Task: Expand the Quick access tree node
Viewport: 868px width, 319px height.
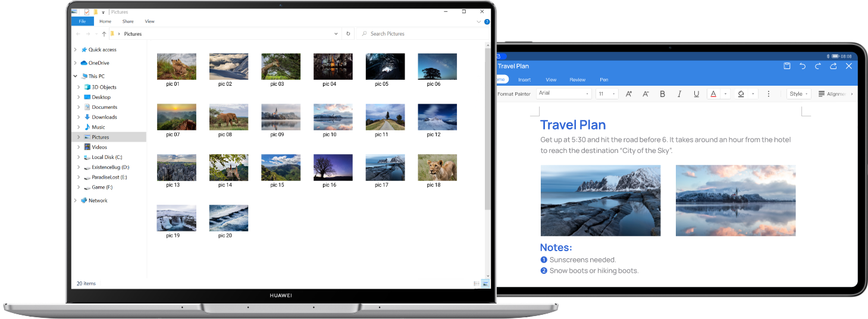Action: click(75, 50)
